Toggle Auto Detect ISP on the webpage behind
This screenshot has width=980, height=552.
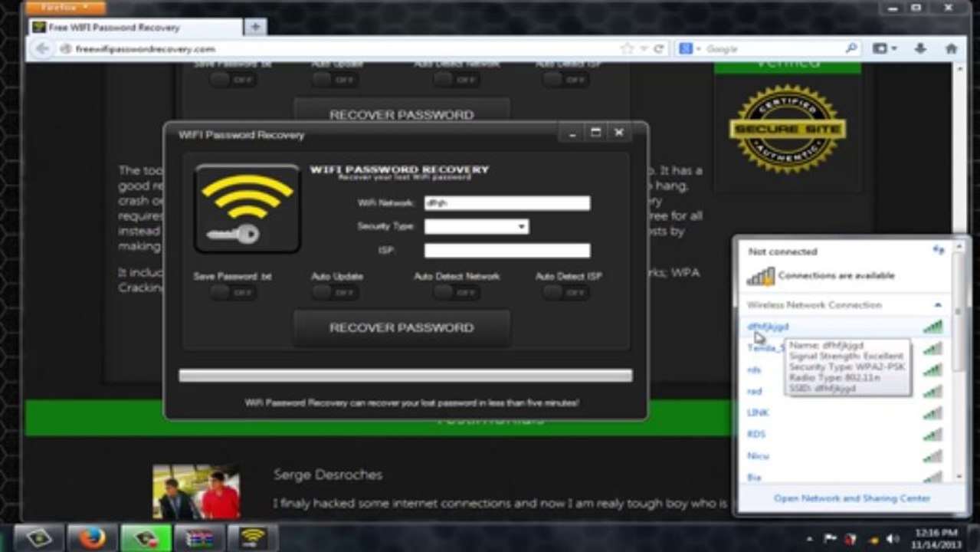coord(566,80)
